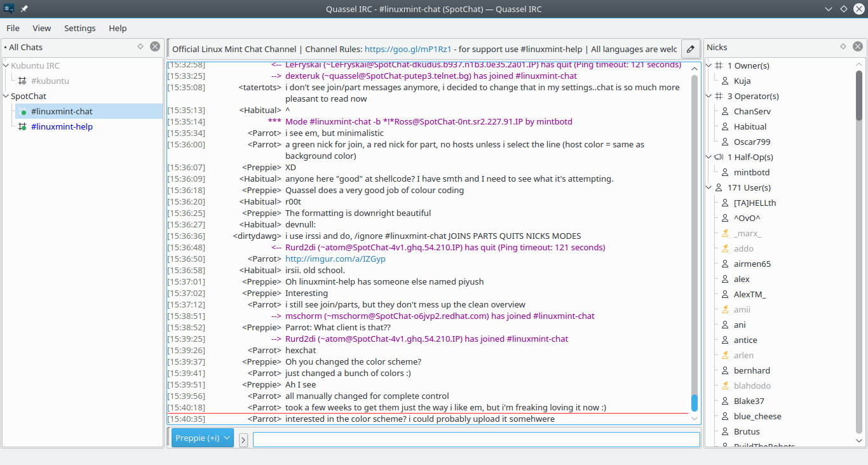Viewport: 868px width, 465px height.
Task: Click the nick list scrollbar handle
Action: pos(859,95)
